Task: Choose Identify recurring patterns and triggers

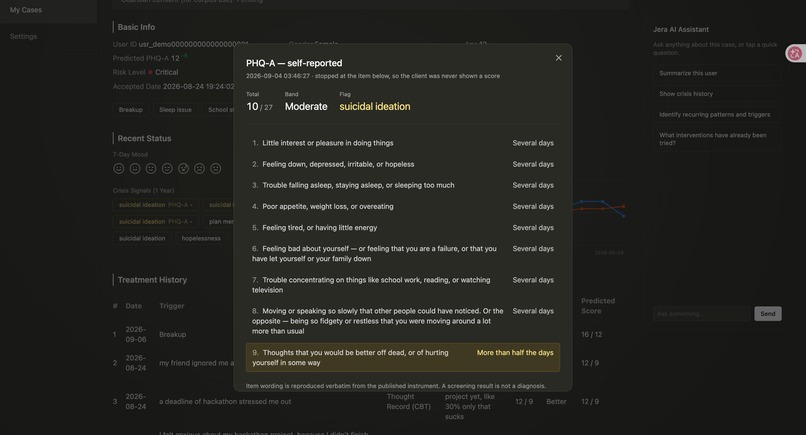Action: click(x=717, y=114)
